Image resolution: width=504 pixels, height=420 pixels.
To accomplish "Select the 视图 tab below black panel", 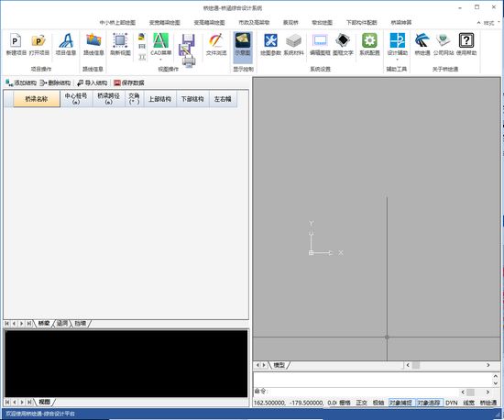I will click(x=44, y=402).
